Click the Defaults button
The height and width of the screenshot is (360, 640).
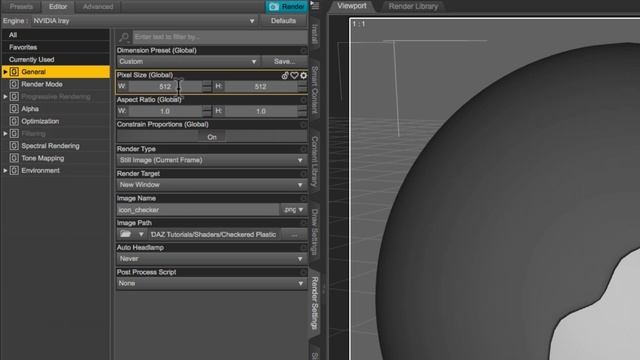(283, 21)
